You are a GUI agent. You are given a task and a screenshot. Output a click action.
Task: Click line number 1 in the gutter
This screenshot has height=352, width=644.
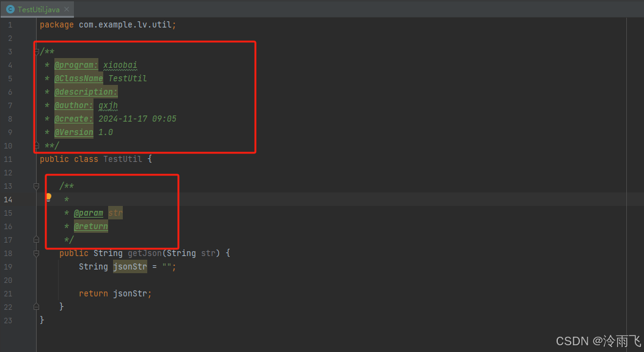click(10, 24)
